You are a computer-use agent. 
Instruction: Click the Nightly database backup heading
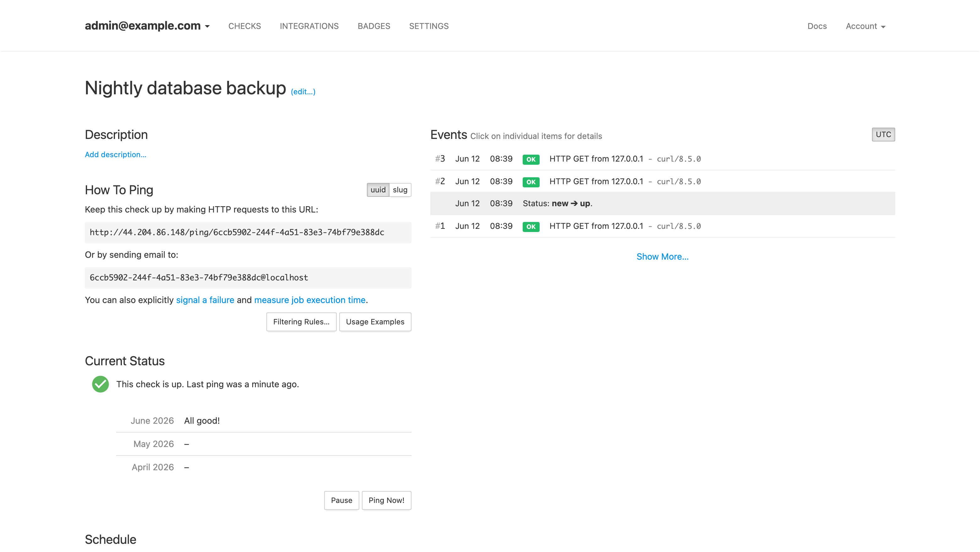click(x=185, y=88)
